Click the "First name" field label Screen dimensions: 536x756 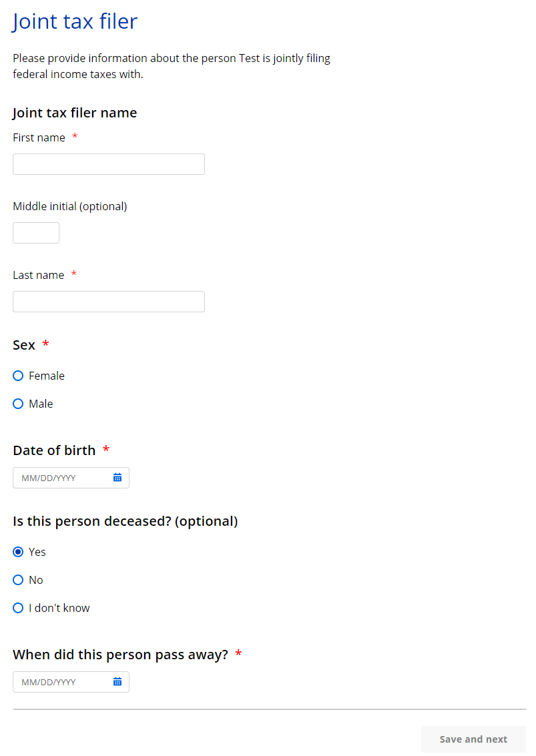coord(39,137)
